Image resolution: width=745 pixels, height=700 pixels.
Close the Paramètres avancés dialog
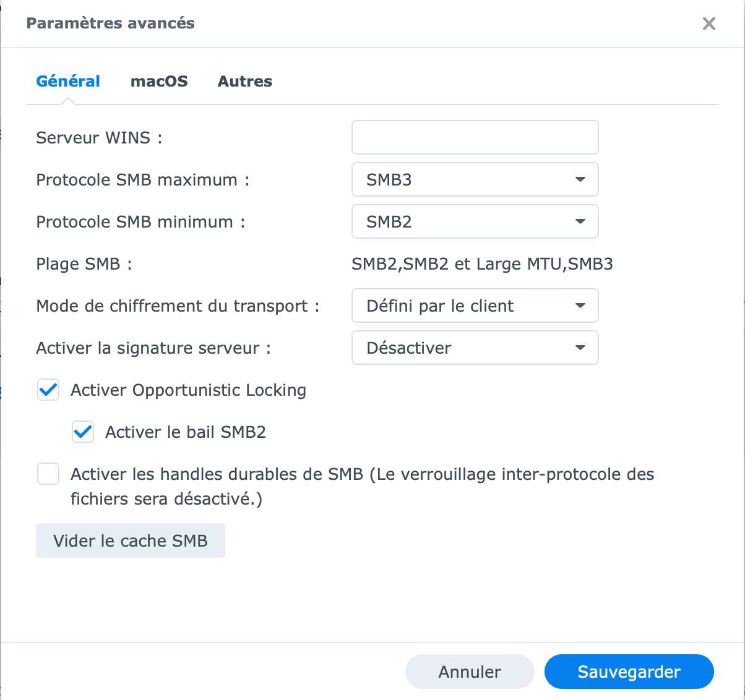click(x=709, y=23)
